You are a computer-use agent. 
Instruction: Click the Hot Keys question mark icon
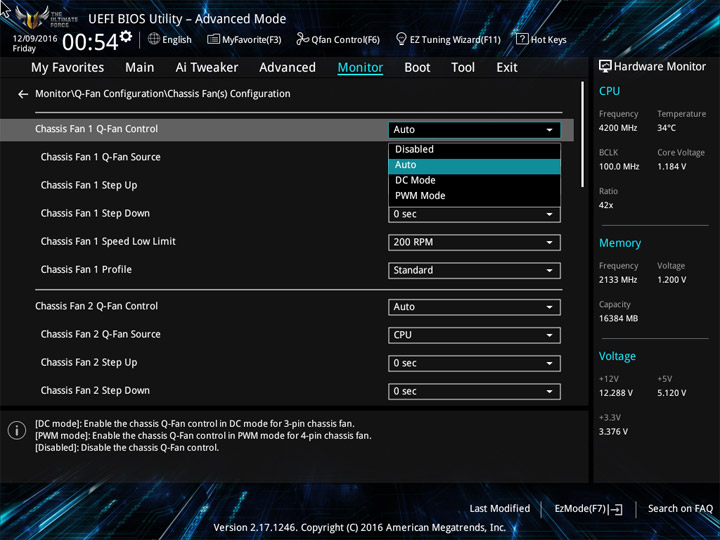pos(522,39)
